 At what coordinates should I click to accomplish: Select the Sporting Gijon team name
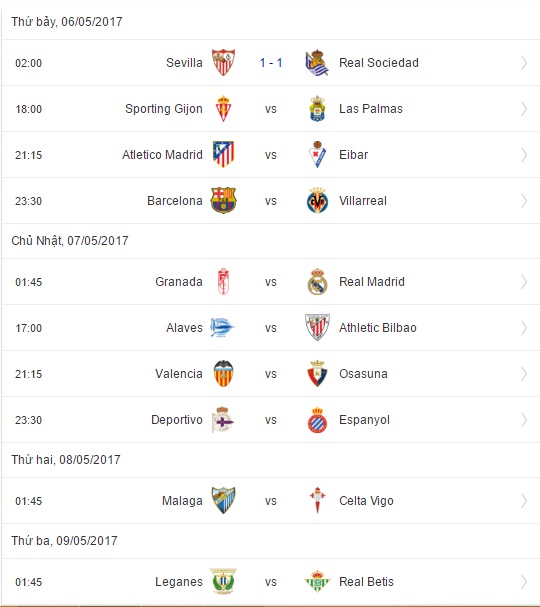pos(164,109)
